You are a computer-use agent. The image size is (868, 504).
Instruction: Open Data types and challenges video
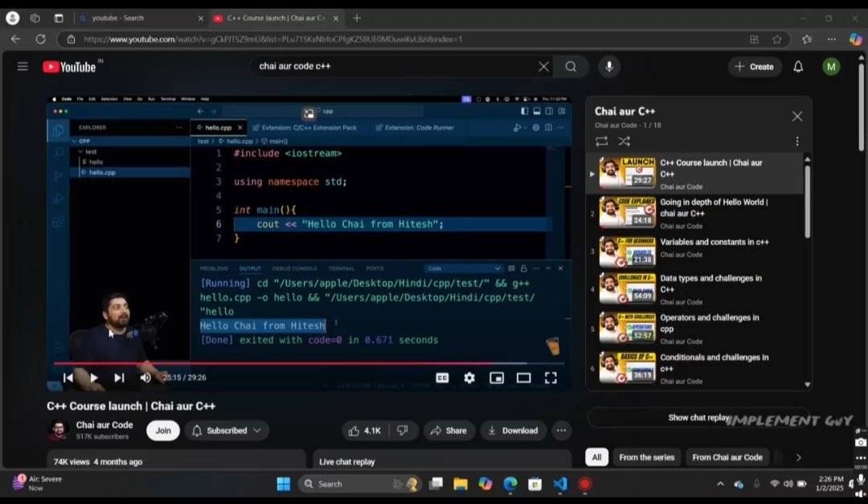tap(694, 289)
